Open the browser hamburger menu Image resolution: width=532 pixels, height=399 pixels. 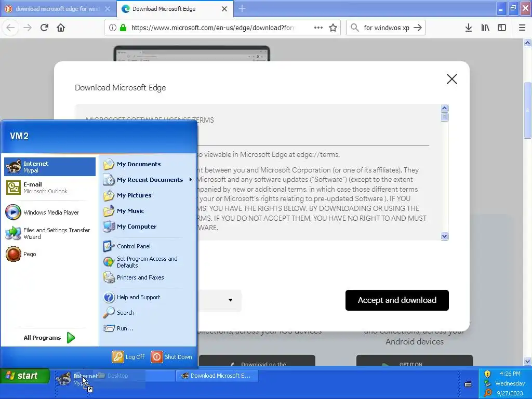coord(522,28)
